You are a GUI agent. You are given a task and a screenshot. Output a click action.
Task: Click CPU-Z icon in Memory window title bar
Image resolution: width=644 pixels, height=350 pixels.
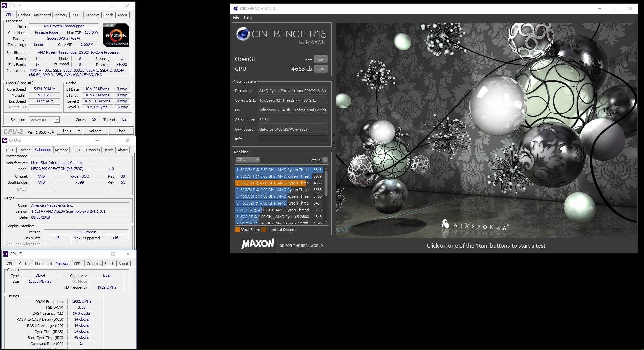5,254
